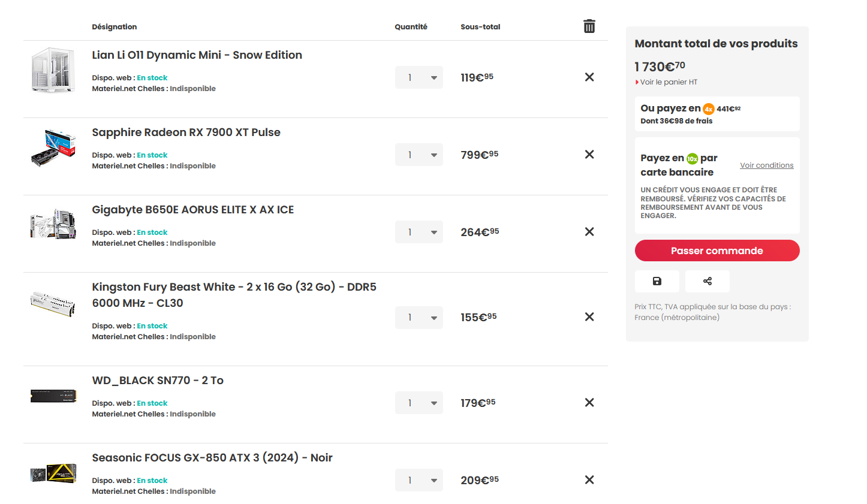This screenshot has height=504, width=867.
Task: Click the orange 4x payment badge
Action: 709,109
